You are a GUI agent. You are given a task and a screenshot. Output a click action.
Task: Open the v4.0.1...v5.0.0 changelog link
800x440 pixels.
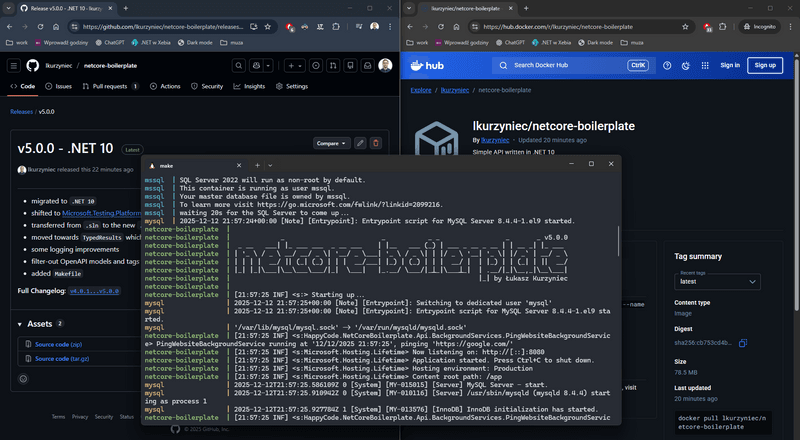click(x=94, y=291)
